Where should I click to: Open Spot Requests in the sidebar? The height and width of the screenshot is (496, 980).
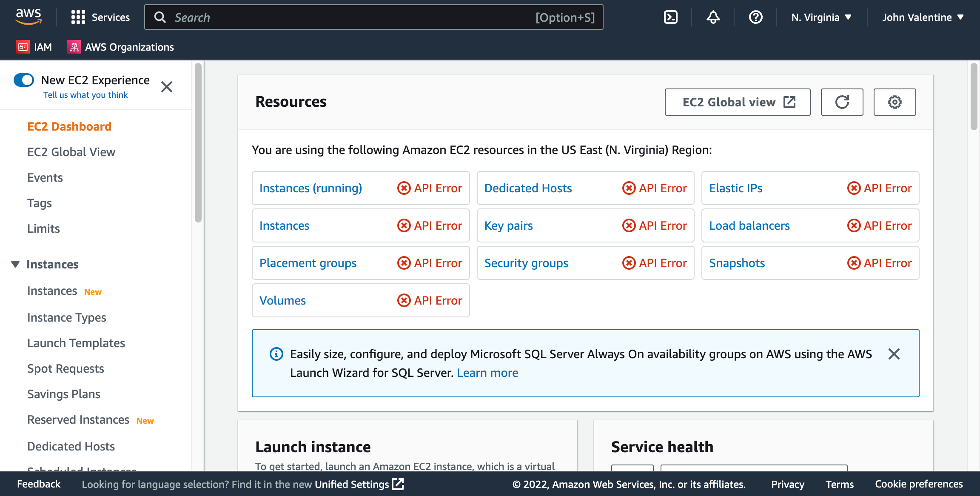coord(66,368)
